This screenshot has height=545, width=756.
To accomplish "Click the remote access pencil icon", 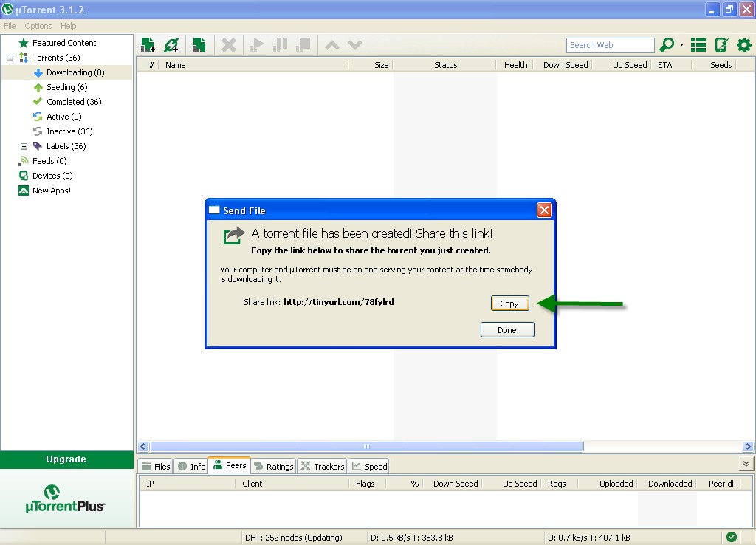I will tap(721, 45).
